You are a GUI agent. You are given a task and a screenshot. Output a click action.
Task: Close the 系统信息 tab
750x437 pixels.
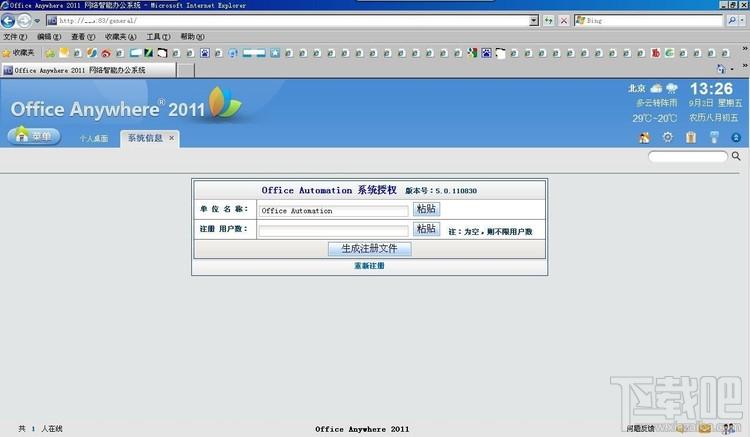click(x=171, y=138)
